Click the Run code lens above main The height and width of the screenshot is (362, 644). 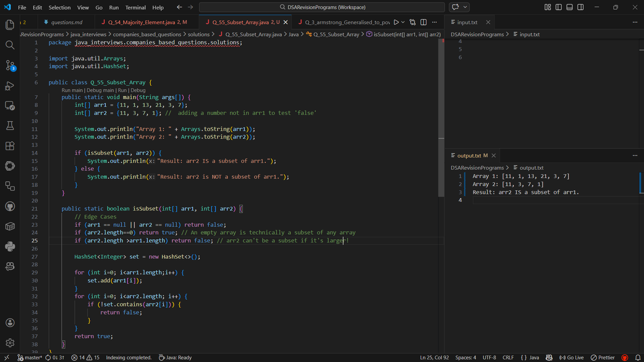(122, 90)
